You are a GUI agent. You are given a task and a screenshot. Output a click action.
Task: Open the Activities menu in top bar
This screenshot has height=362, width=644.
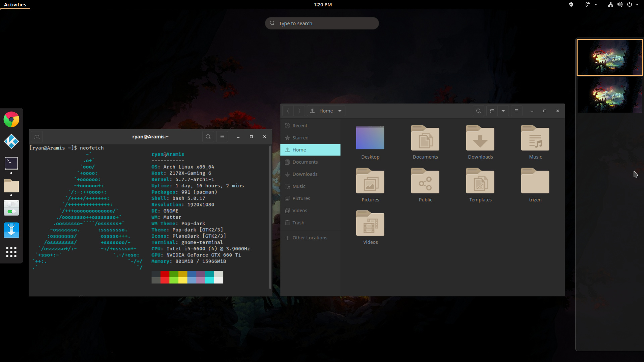coord(15,4)
